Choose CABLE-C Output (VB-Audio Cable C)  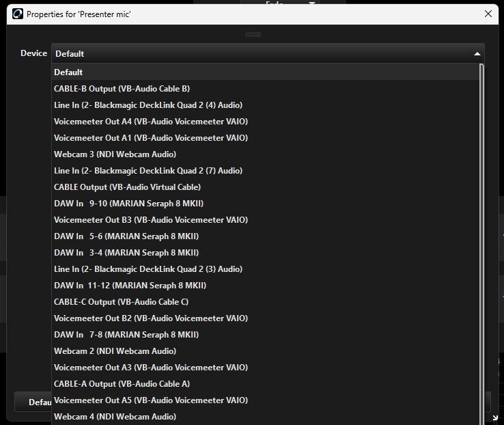pos(266,301)
